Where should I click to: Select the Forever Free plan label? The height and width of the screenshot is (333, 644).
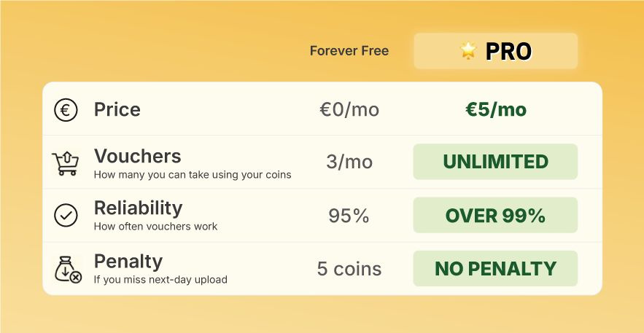pyautogui.click(x=349, y=51)
